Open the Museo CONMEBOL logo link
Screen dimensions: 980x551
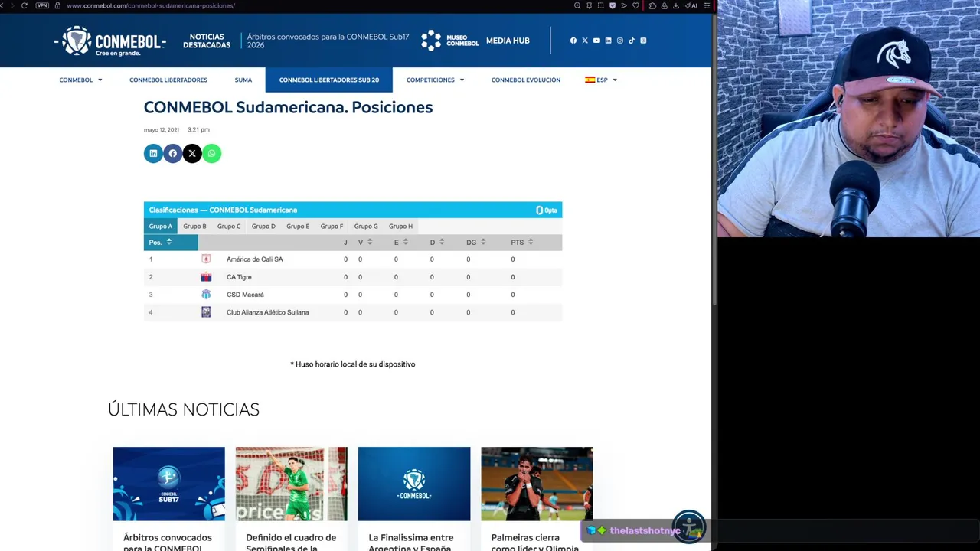(450, 41)
